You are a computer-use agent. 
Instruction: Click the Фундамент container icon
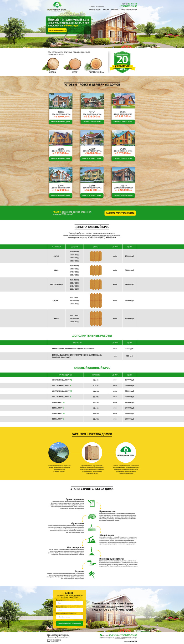(92, 528)
